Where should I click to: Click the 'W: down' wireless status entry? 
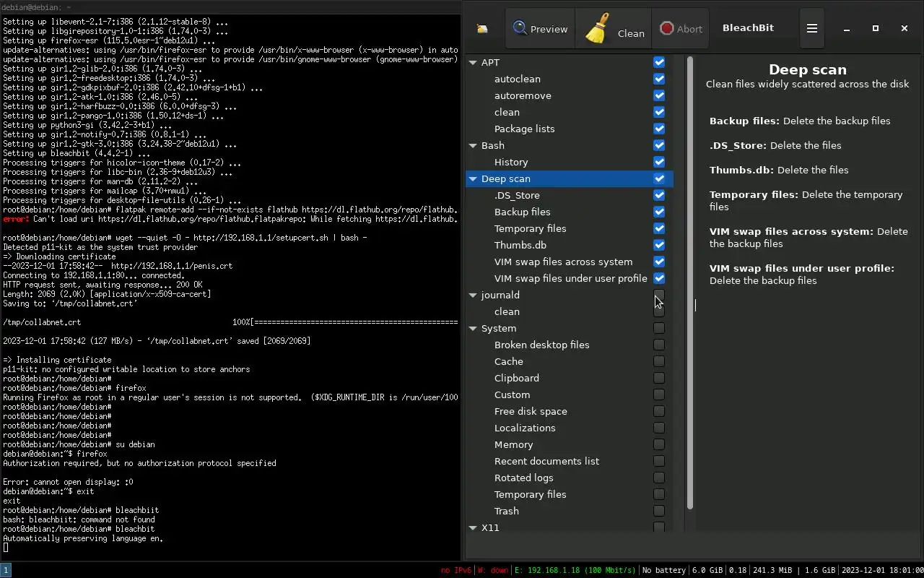point(492,570)
